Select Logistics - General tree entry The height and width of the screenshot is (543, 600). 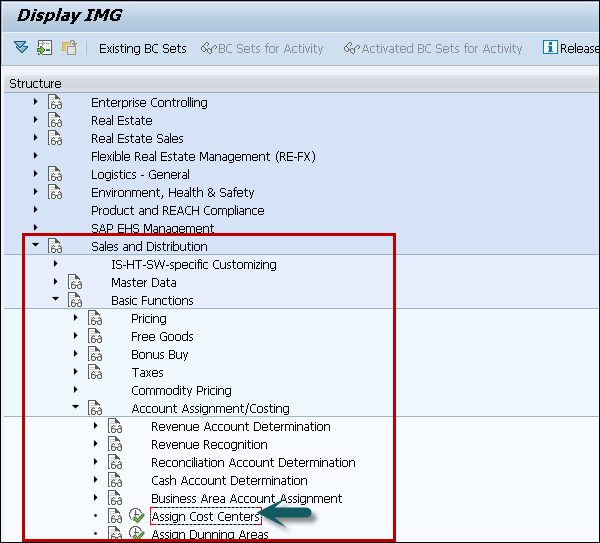(x=140, y=175)
